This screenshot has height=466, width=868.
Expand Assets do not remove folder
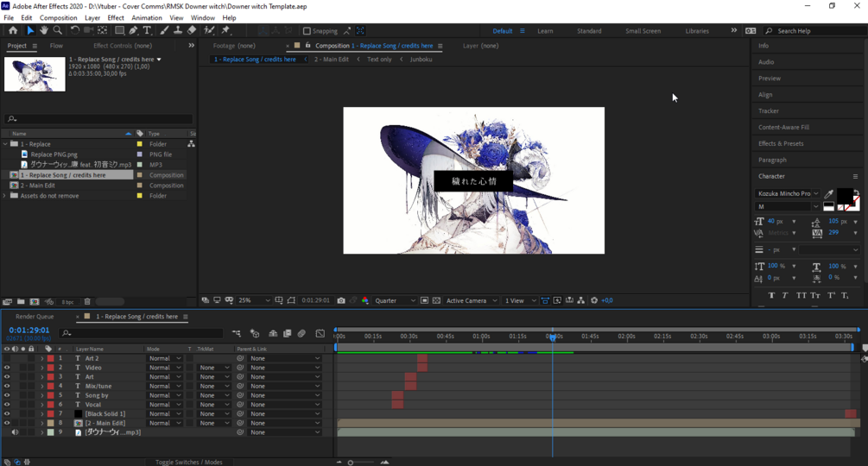tap(5, 196)
